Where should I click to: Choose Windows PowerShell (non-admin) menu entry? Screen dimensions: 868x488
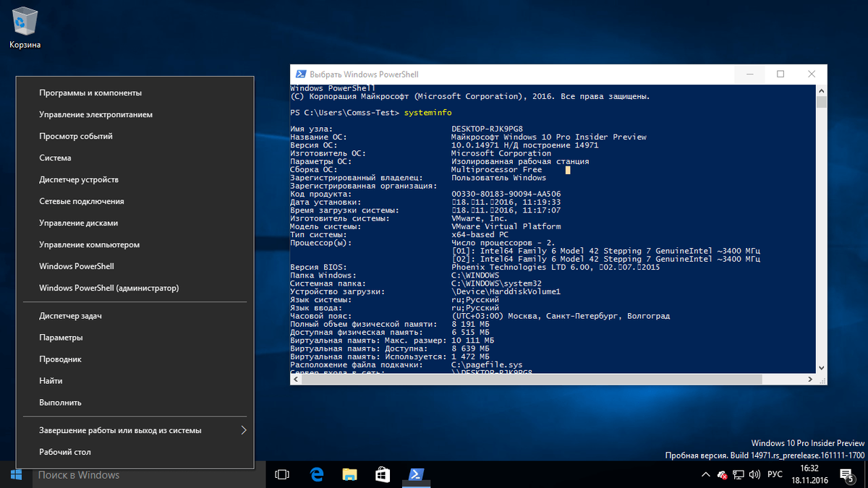135,266
